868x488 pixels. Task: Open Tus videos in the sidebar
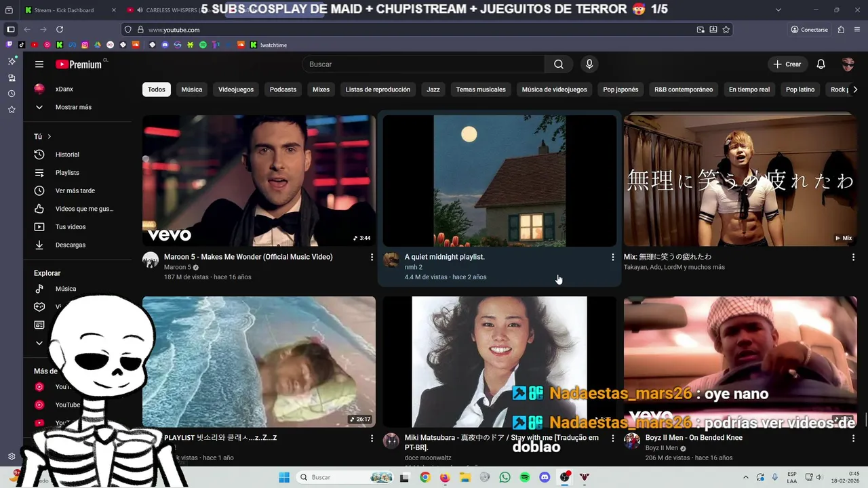pyautogui.click(x=71, y=227)
